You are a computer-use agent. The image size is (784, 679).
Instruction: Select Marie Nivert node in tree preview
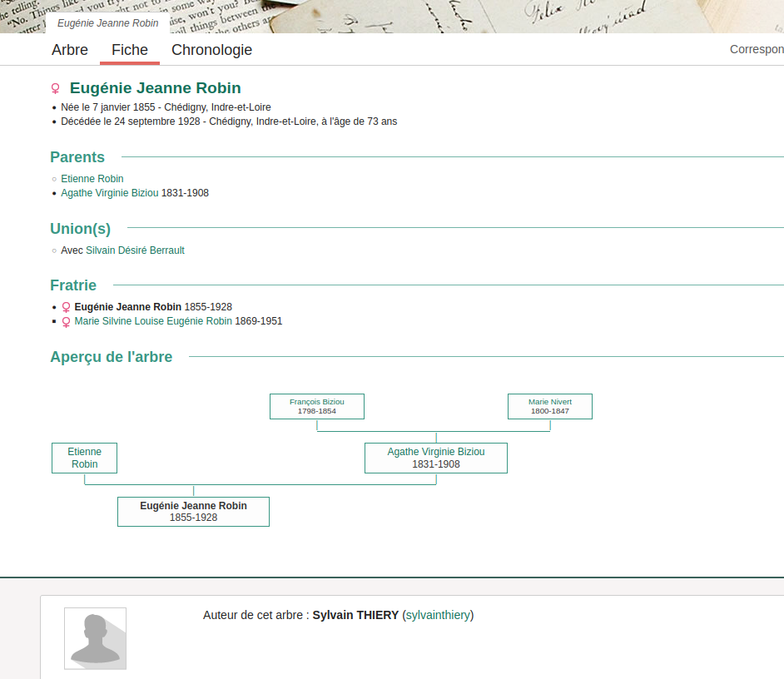click(550, 406)
